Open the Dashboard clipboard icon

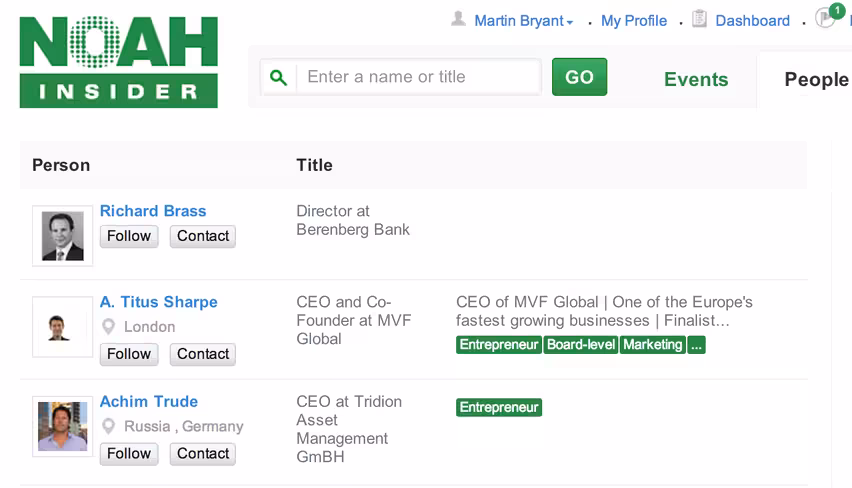point(699,19)
